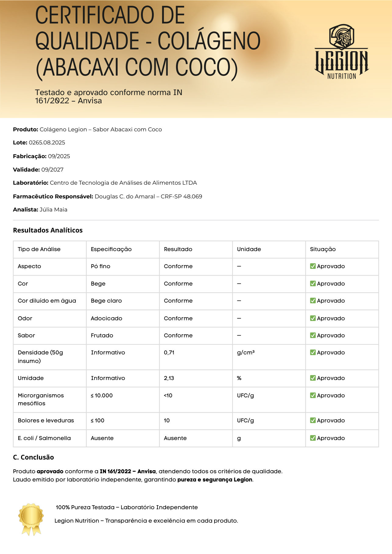The height and width of the screenshot is (554, 392).
Task: Click the green check in the Umidade row
Action: pos(313,378)
